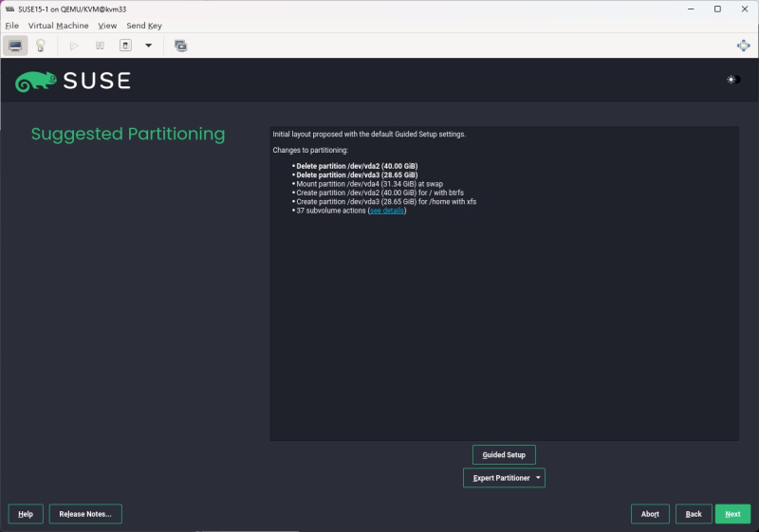Toggle the installer dark/light theme switch
The width and height of the screenshot is (759, 532).
tap(732, 80)
